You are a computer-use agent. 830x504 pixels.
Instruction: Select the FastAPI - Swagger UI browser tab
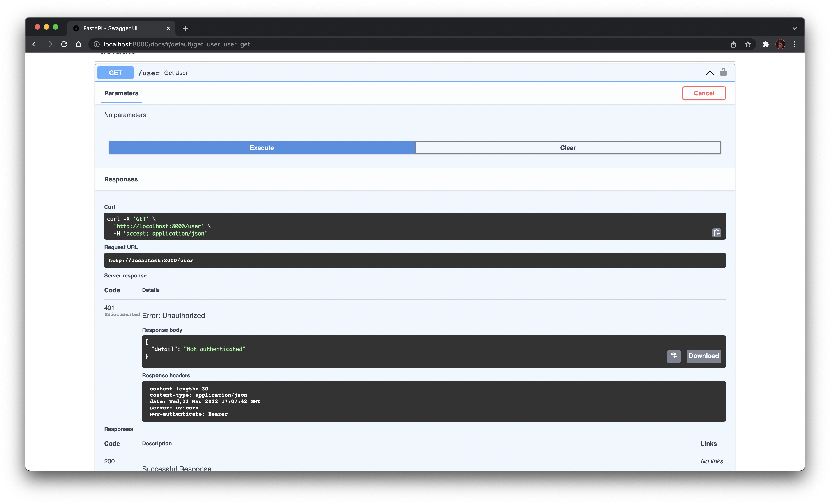tap(111, 28)
